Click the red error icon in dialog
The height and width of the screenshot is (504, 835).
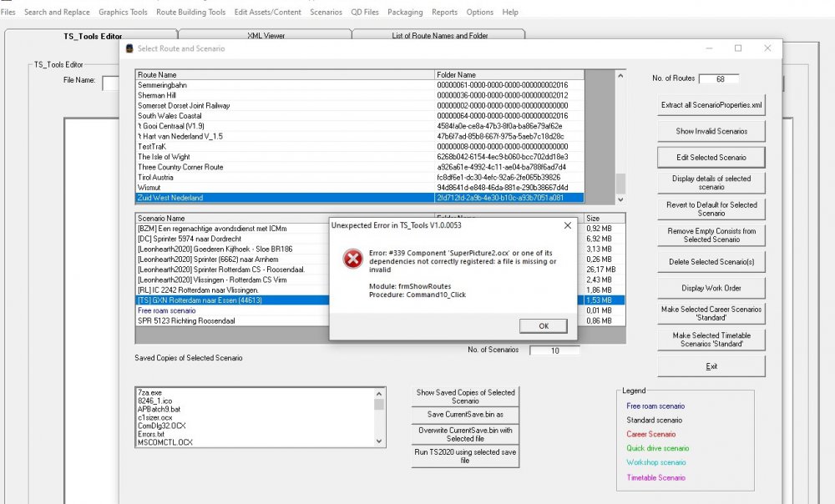pyautogui.click(x=353, y=259)
